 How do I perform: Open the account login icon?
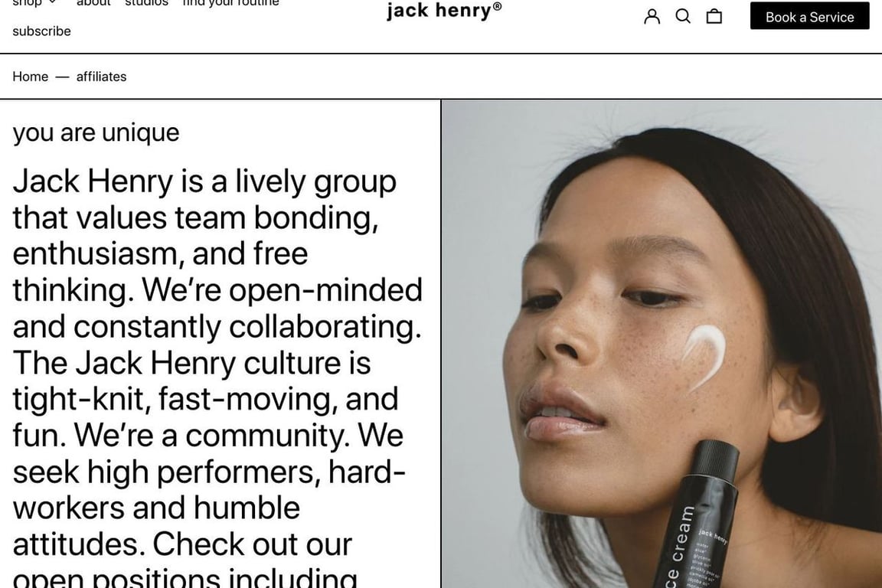pyautogui.click(x=652, y=16)
